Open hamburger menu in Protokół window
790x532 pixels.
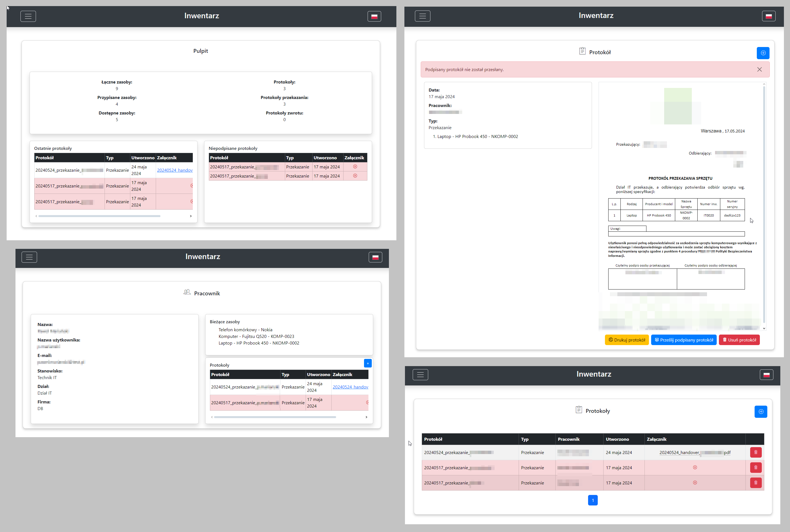click(422, 16)
